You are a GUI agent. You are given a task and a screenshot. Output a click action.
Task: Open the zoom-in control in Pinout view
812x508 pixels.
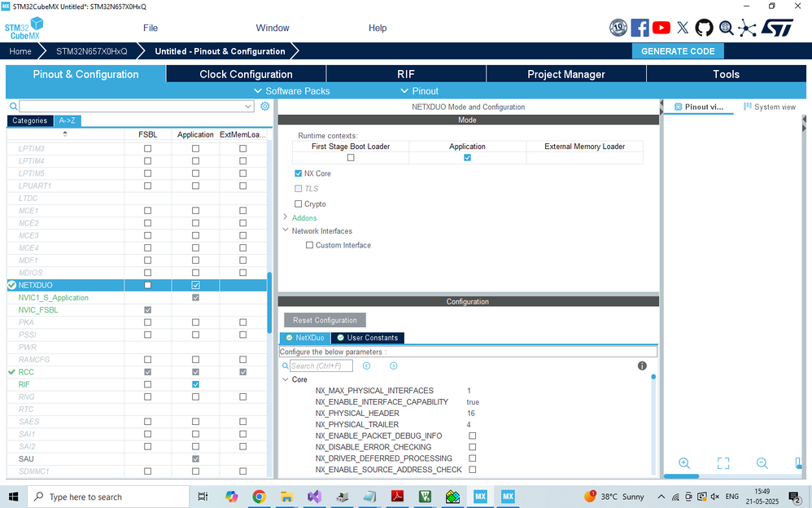click(x=683, y=462)
